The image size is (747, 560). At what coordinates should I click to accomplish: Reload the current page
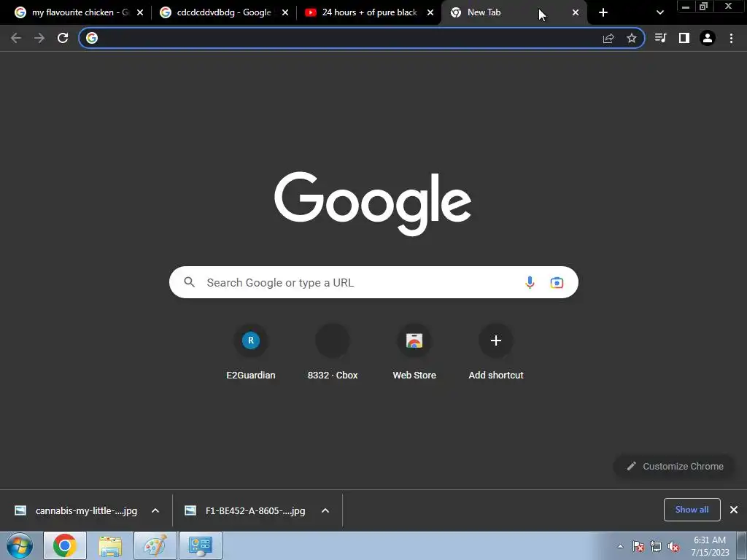click(63, 38)
